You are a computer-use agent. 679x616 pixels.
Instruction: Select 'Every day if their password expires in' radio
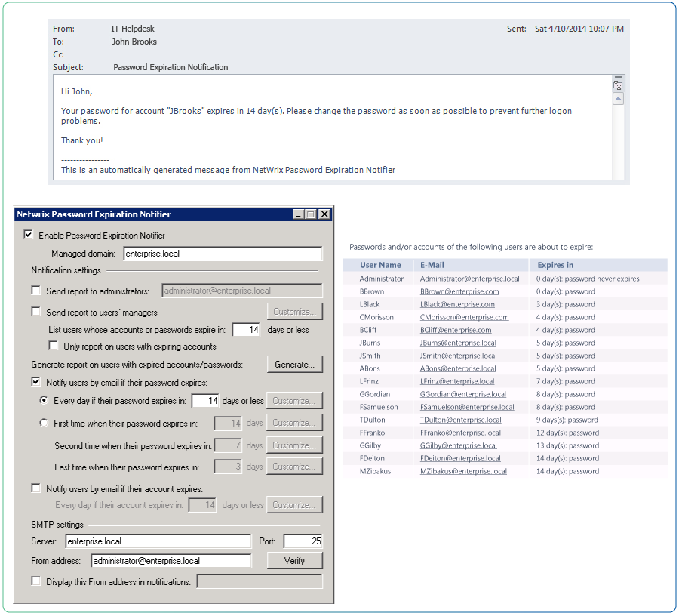(x=44, y=401)
